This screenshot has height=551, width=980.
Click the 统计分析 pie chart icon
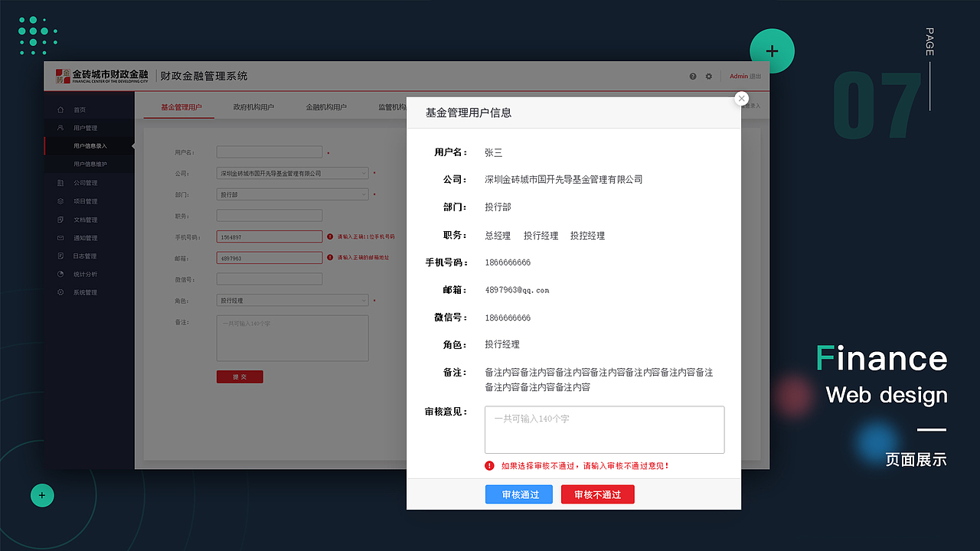(60, 274)
